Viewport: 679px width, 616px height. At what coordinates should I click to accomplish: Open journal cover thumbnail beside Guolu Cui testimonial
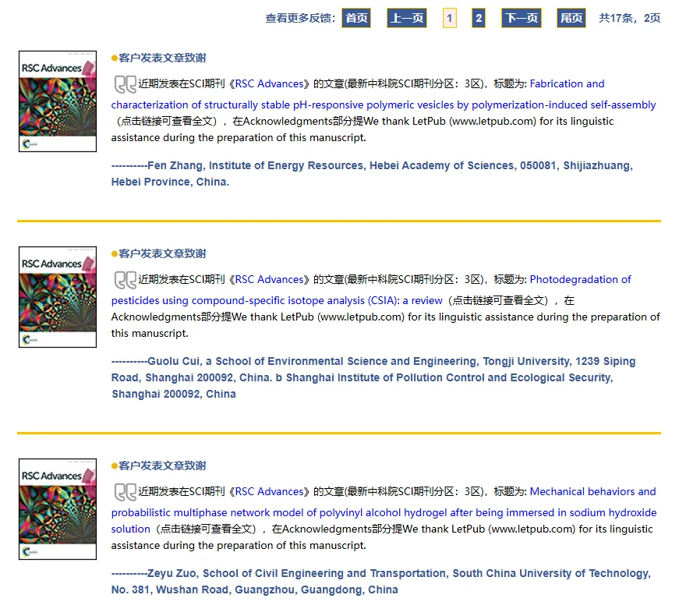click(58, 297)
